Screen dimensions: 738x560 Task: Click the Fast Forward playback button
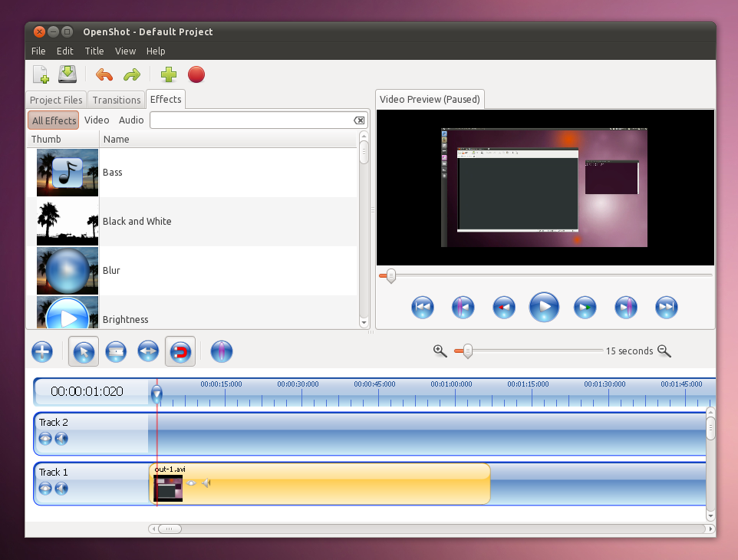coord(585,308)
